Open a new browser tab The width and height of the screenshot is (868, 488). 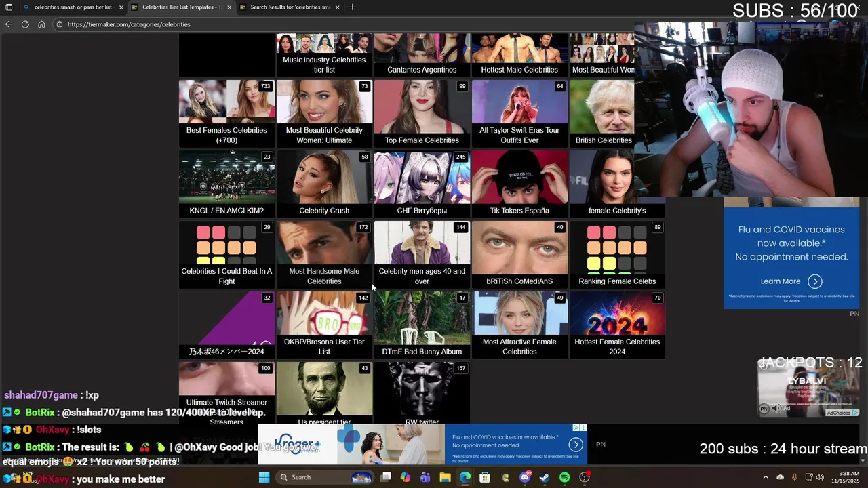(x=352, y=7)
